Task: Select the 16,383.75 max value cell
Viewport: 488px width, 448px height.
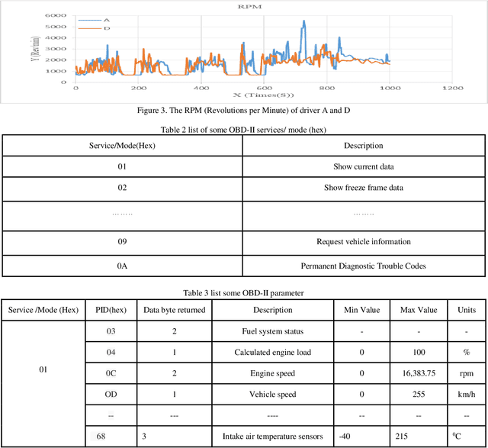Action: tap(419, 373)
